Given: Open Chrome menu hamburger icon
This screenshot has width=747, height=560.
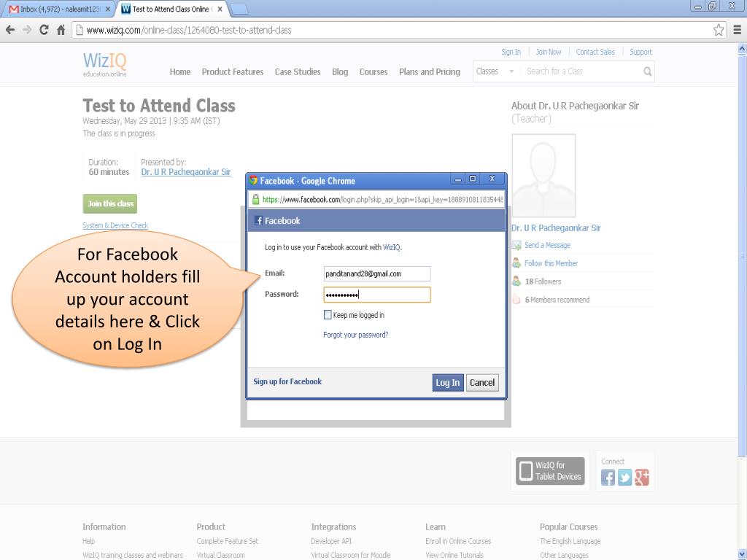Looking at the screenshot, I should pyautogui.click(x=737, y=30).
